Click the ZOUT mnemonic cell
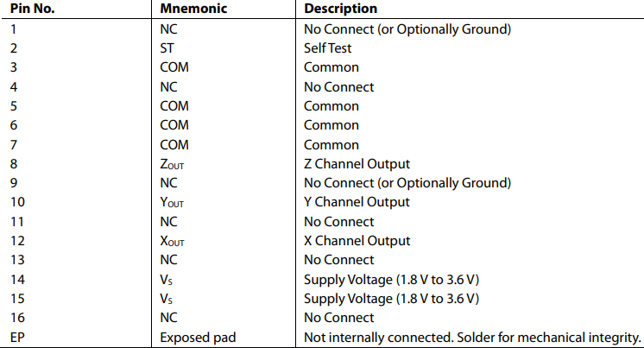 tap(173, 164)
